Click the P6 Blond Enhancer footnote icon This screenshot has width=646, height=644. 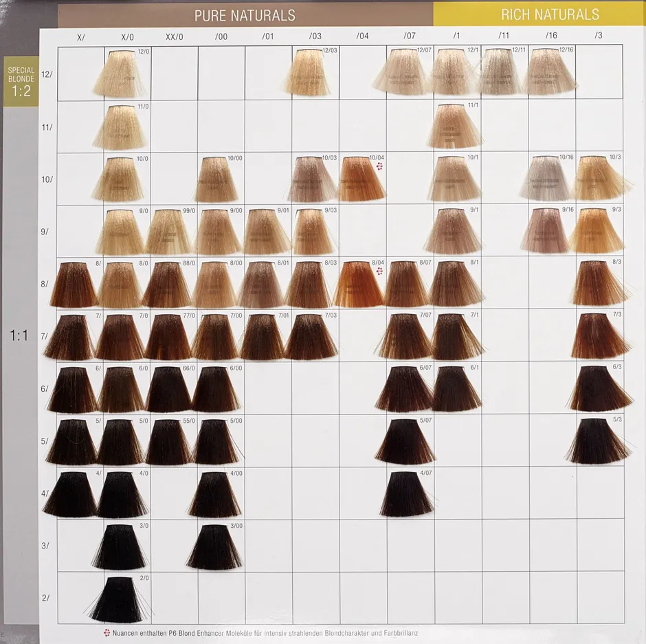[107, 633]
